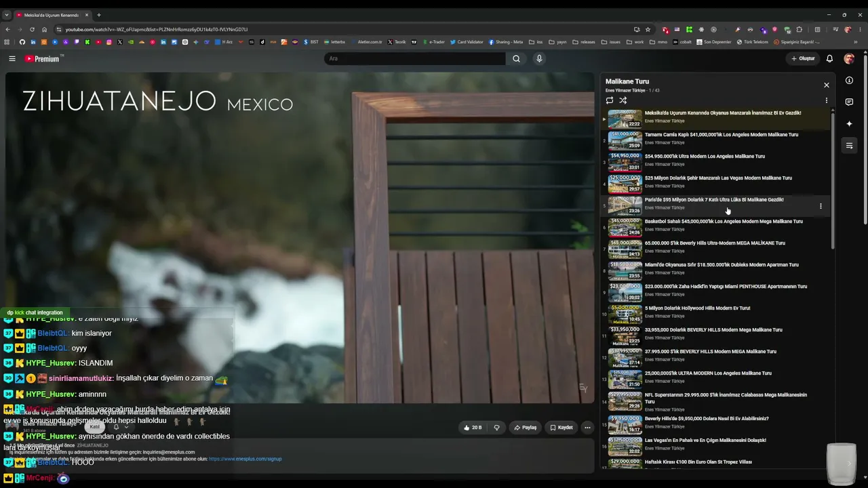Go to YouTube Premium home logo
The image size is (868, 488).
(43, 59)
